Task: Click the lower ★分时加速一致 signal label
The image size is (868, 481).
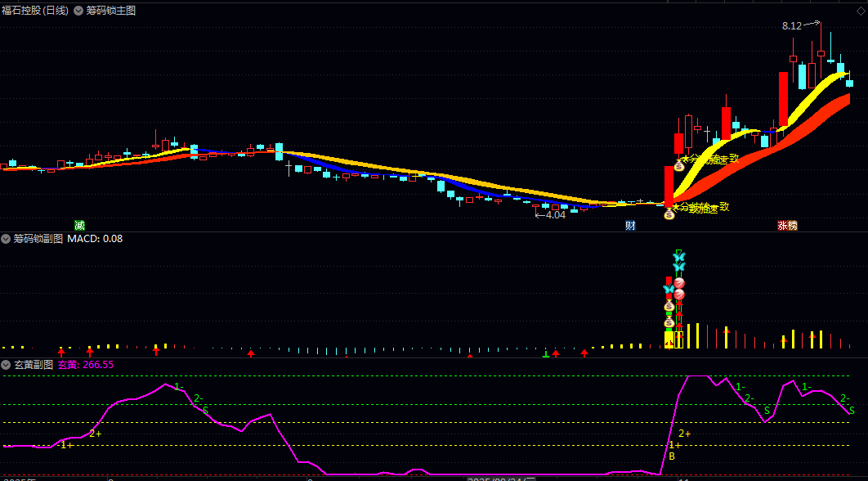Action: (x=700, y=208)
